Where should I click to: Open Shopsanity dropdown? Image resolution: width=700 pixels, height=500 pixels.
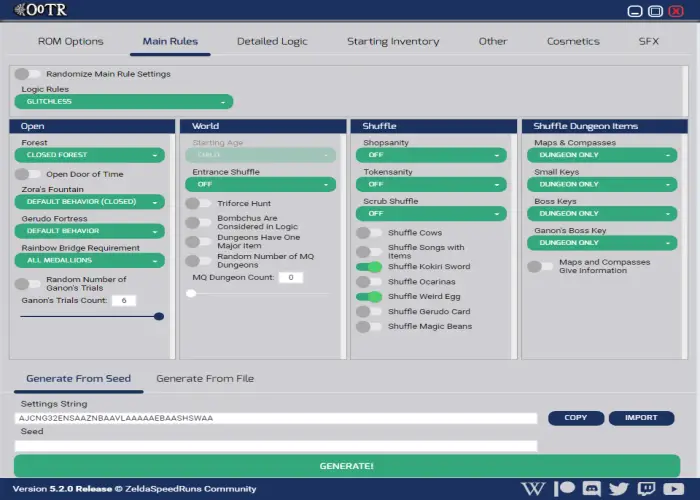[431, 155]
